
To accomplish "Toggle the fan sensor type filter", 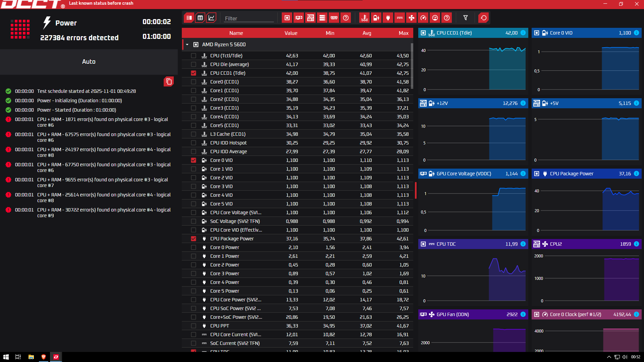I will coord(412,18).
